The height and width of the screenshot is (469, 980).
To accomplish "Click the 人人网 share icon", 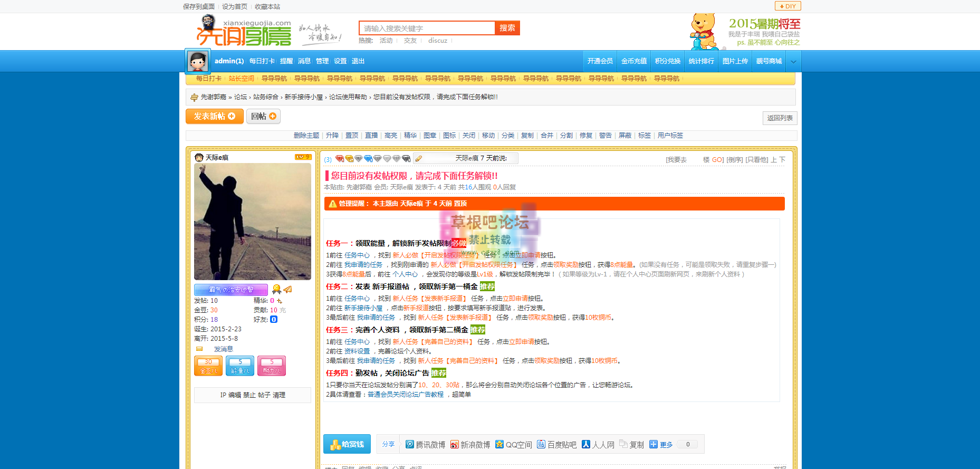I will click(x=586, y=445).
